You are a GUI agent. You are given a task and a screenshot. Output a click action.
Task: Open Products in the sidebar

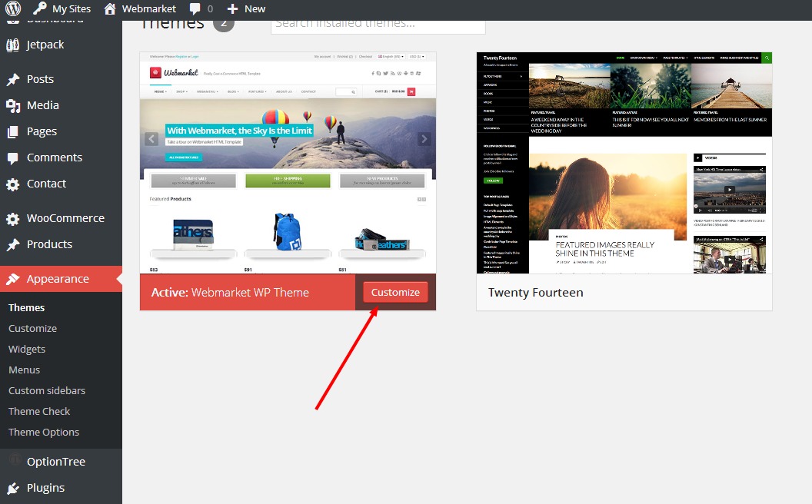(x=50, y=244)
